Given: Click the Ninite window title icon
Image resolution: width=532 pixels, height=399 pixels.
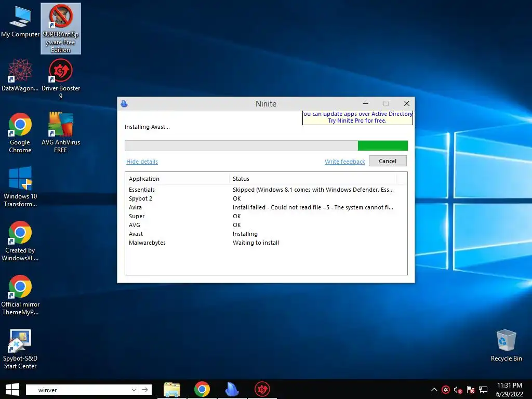Looking at the screenshot, I should tap(124, 103).
